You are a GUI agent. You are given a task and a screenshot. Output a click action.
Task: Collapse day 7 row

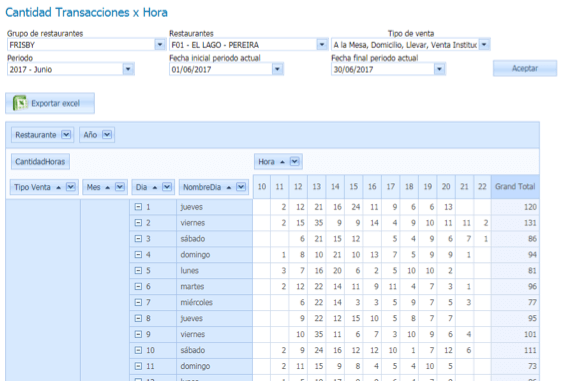[138, 303]
